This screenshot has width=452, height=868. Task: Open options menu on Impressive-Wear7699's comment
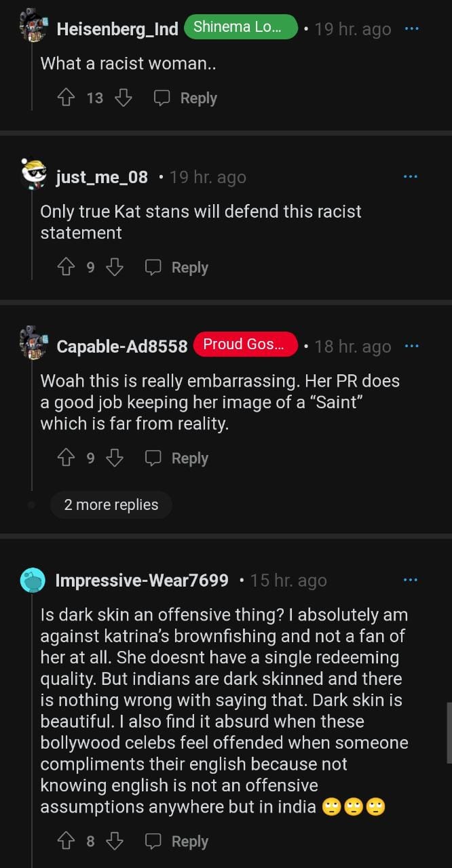(x=411, y=580)
